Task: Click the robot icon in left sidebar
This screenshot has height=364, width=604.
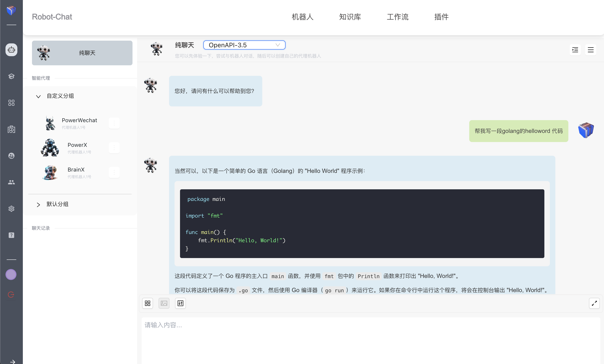Action: click(11, 50)
